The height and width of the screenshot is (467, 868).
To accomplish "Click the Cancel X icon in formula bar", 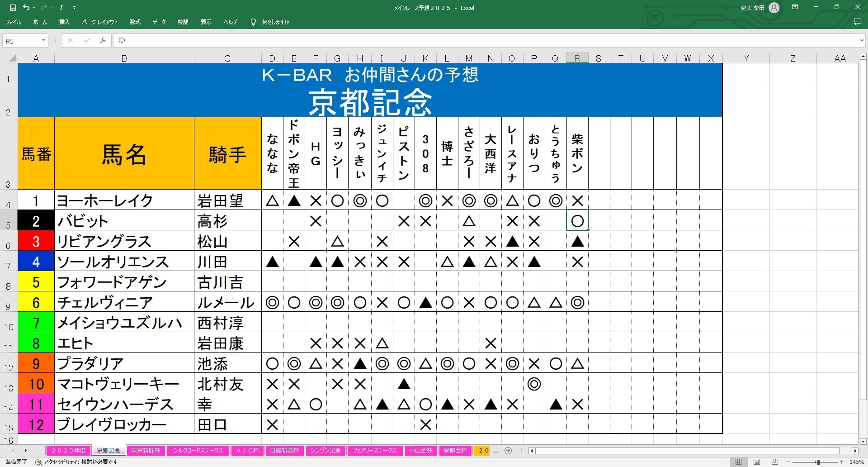I will tap(70, 40).
